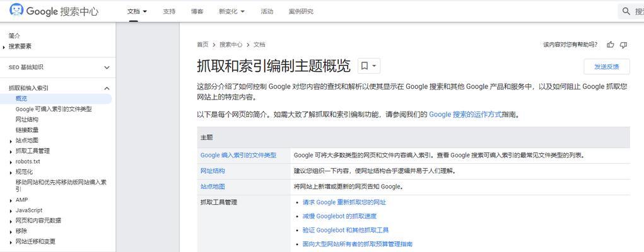Select 简介 in the sidebar
The height and width of the screenshot is (252, 644).
pos(15,36)
